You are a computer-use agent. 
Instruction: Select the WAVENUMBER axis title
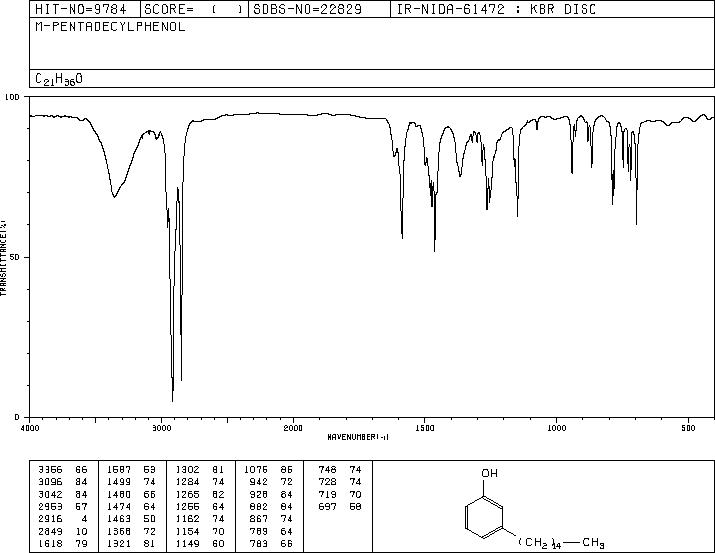click(x=358, y=437)
